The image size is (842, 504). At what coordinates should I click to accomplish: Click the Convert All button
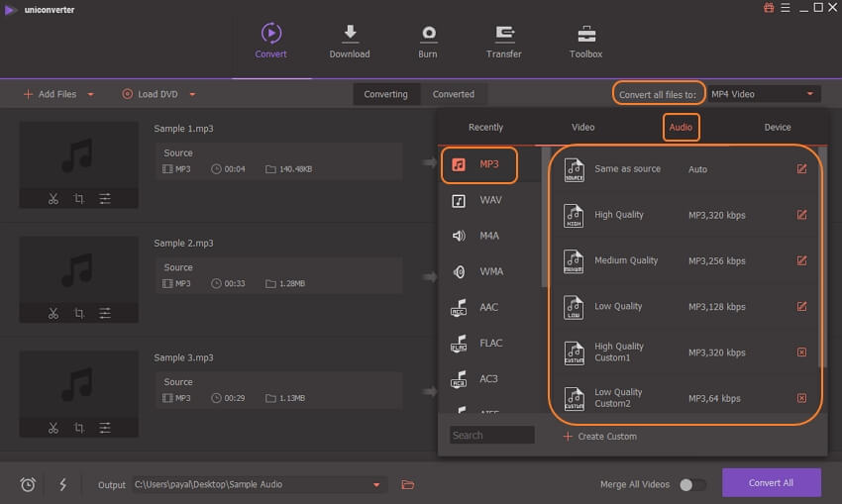coord(771,483)
